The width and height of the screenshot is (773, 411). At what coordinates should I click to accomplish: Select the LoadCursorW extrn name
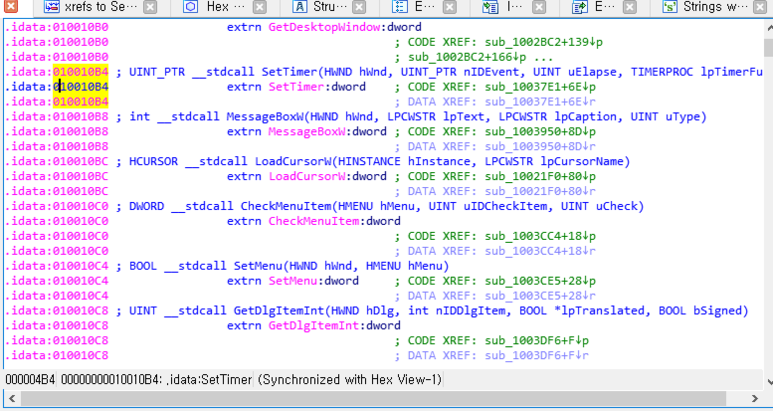point(306,176)
